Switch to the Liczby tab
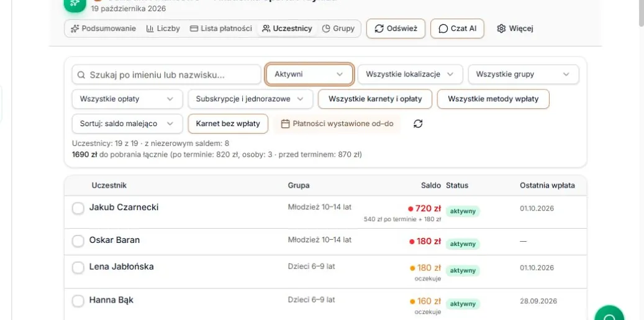Image resolution: width=644 pixels, height=320 pixels. tap(163, 29)
